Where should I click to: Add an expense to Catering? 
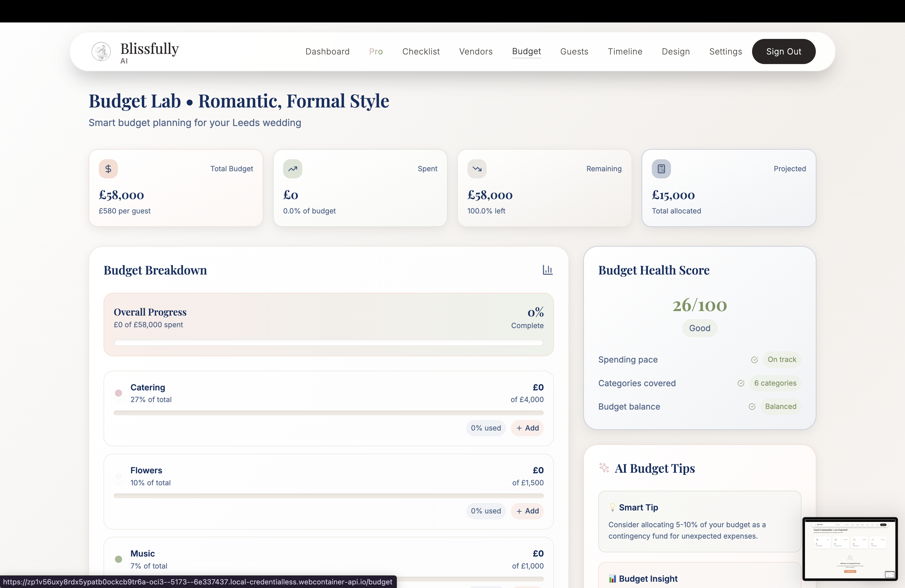[527, 428]
